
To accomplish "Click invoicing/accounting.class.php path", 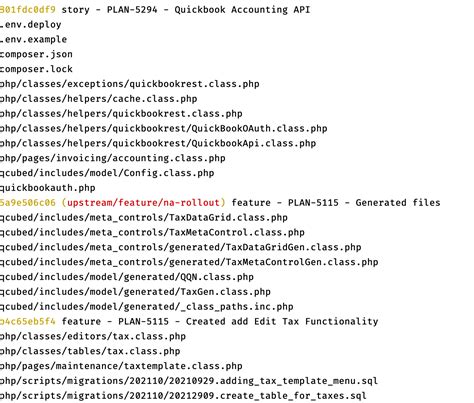I will pos(113,158).
